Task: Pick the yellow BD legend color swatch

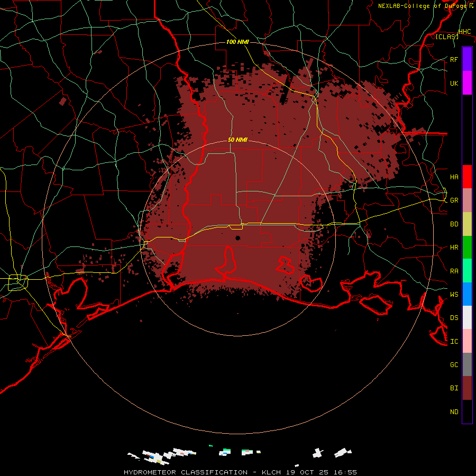Action: click(467, 224)
